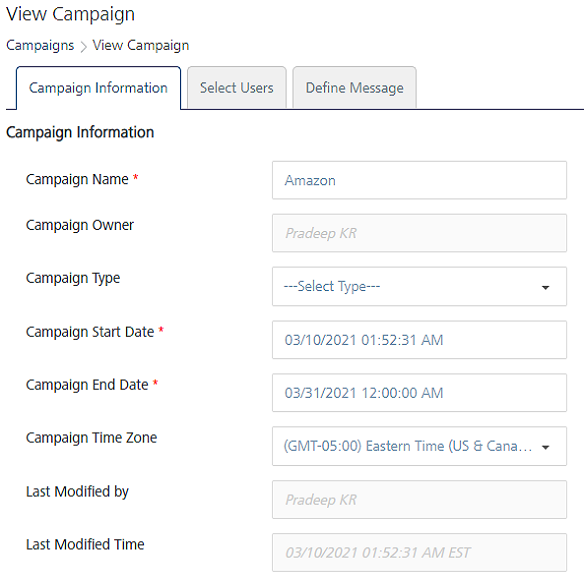Switch to the Select Users tab

coord(237,88)
